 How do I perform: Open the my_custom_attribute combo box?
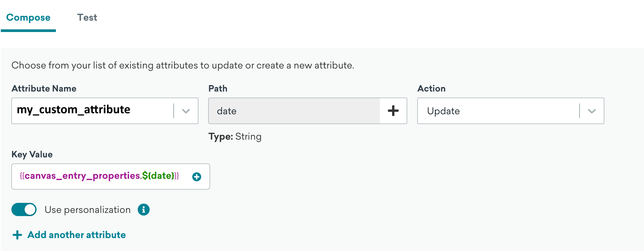[x=93, y=111]
